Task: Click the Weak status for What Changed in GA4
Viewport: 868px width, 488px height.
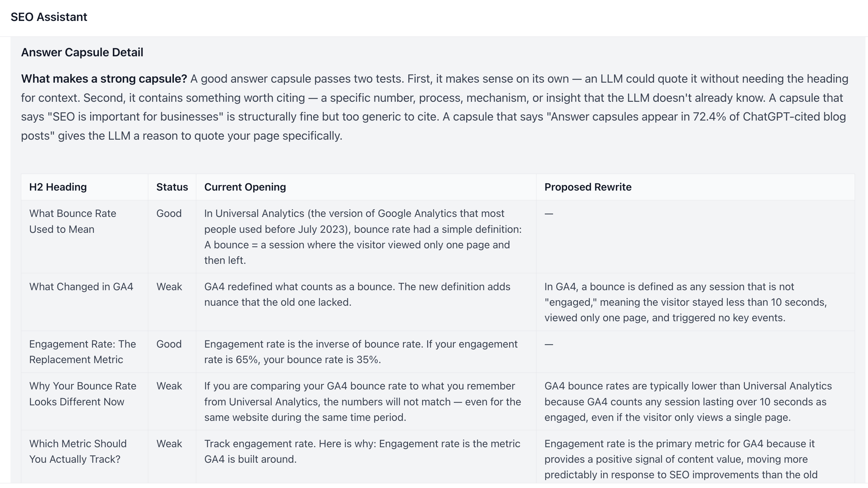Action: pos(169,287)
